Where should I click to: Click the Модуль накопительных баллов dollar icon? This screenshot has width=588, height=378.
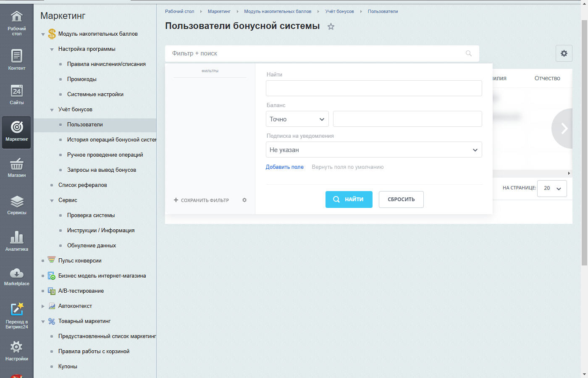click(52, 34)
